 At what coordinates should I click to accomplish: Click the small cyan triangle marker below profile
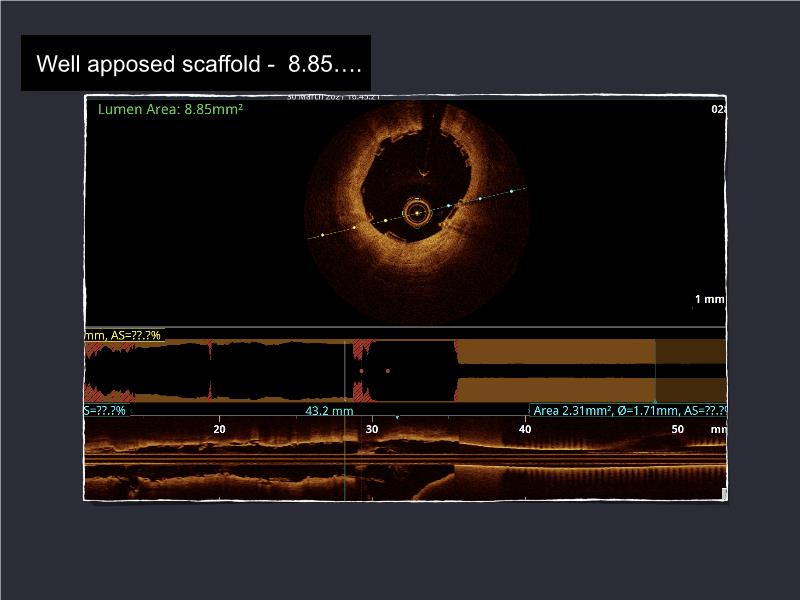(x=397, y=417)
